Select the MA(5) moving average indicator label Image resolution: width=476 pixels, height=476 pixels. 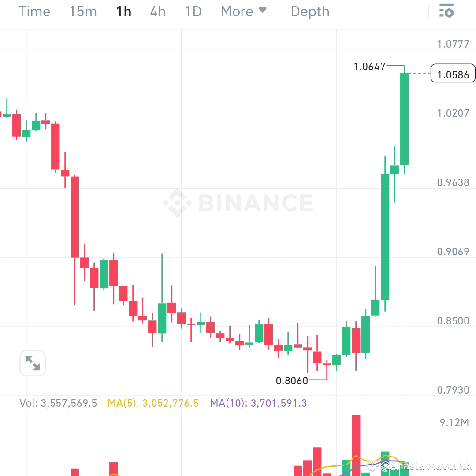(152, 403)
